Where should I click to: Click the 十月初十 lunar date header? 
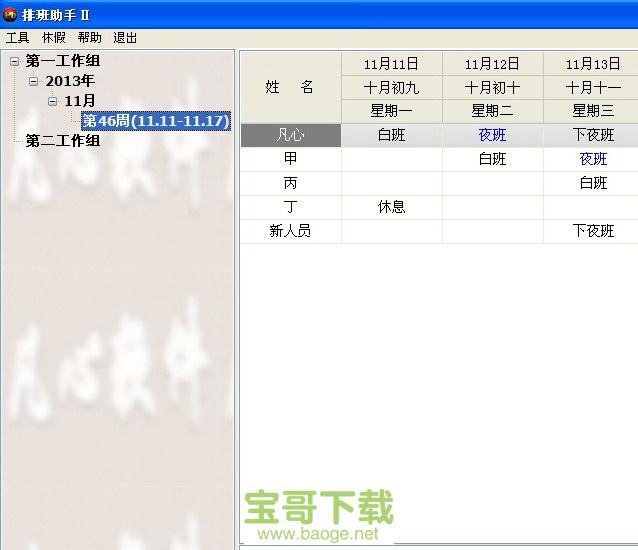click(x=492, y=87)
